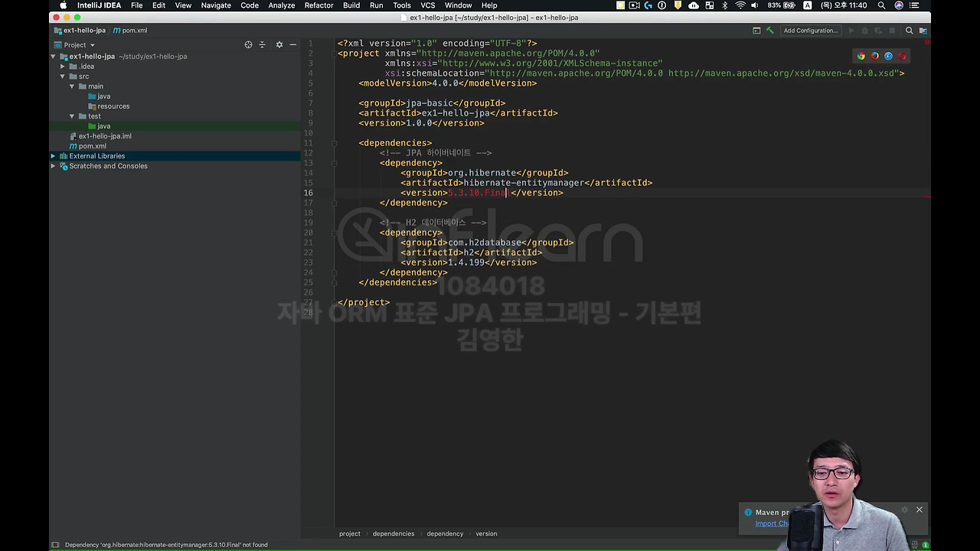This screenshot has height=551, width=980.
Task: Click the 1.4.199 version text on line 23
Action: [x=466, y=262]
